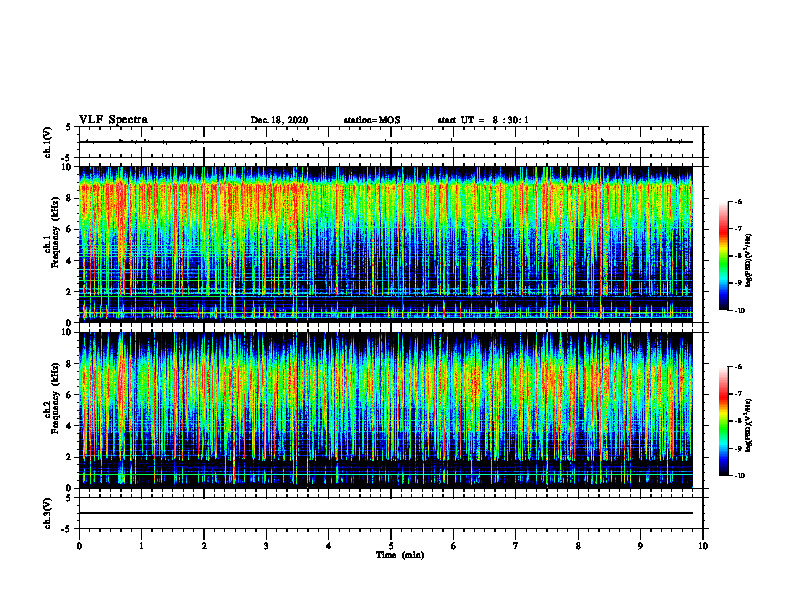
Task: Click ch.2 color bar "-10" scale value
Action: point(740,476)
